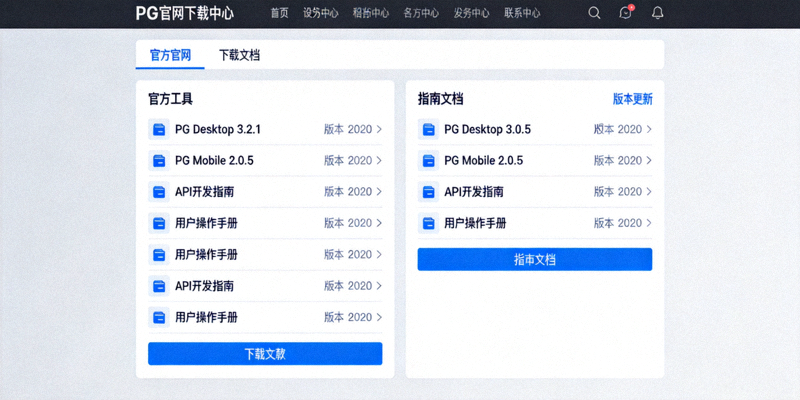Click 版本 2020 beside 用户操作手册 in 指南文档
The width and height of the screenshot is (800, 400).
(x=617, y=223)
